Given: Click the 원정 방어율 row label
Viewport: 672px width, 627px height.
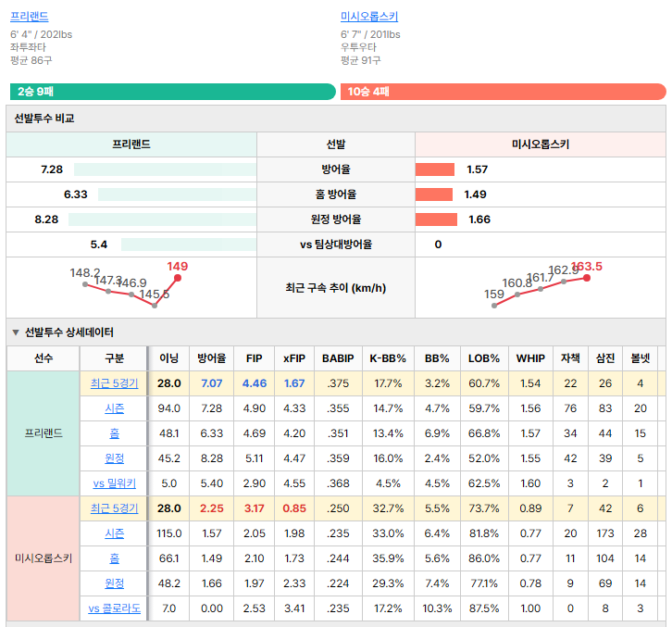Looking at the screenshot, I should [336, 219].
